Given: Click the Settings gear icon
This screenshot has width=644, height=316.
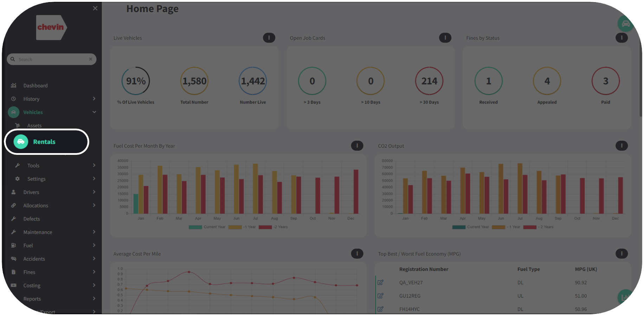Looking at the screenshot, I should pos(18,179).
